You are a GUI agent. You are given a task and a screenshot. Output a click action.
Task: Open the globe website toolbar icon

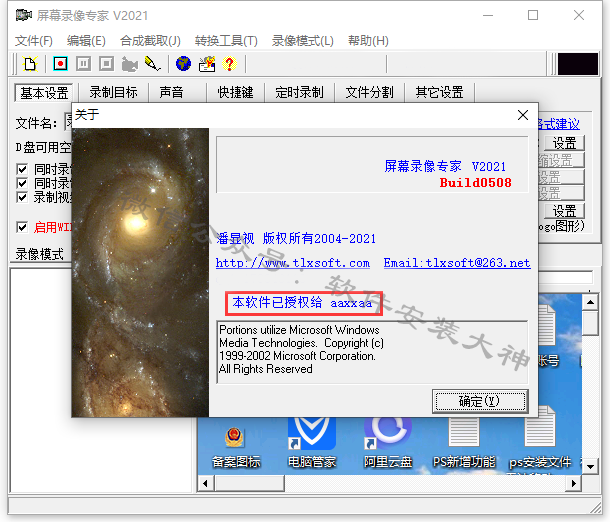coord(183,64)
